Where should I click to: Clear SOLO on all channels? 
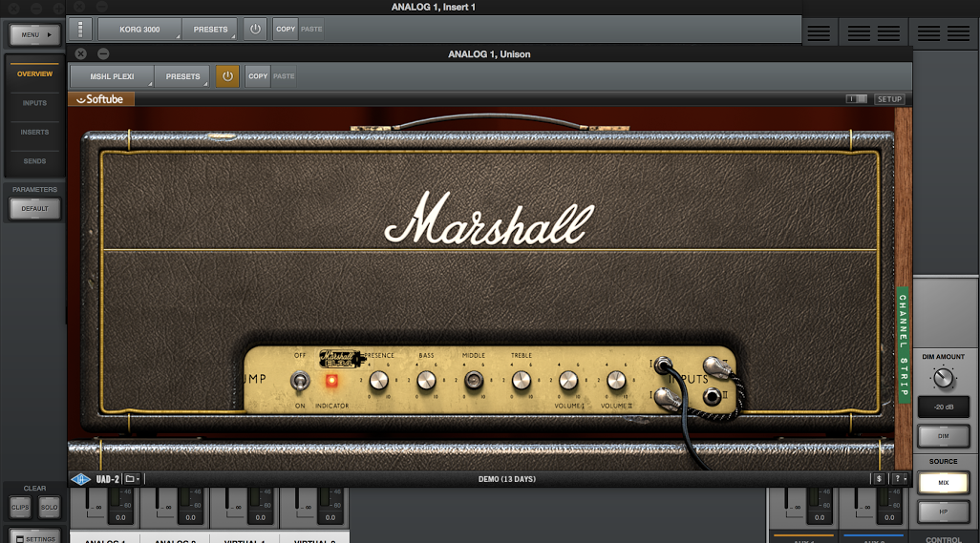tap(49, 507)
